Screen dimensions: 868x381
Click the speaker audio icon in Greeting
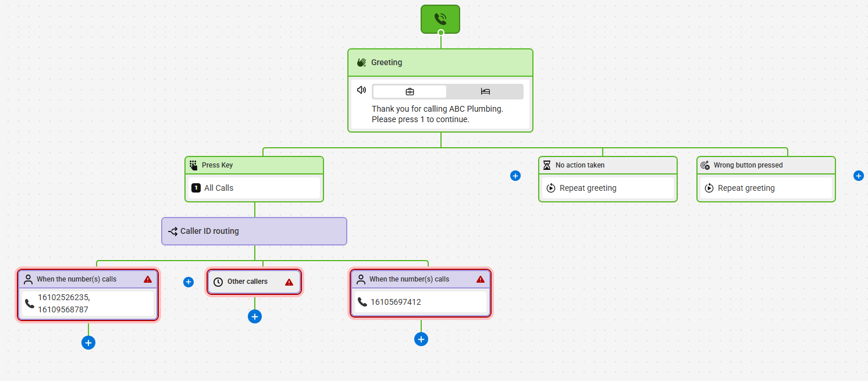pyautogui.click(x=361, y=90)
